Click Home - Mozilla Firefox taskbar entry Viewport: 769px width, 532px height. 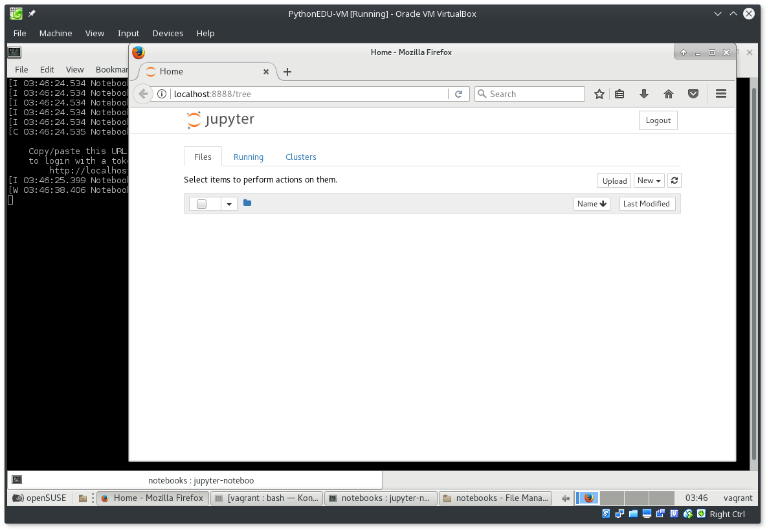point(153,498)
